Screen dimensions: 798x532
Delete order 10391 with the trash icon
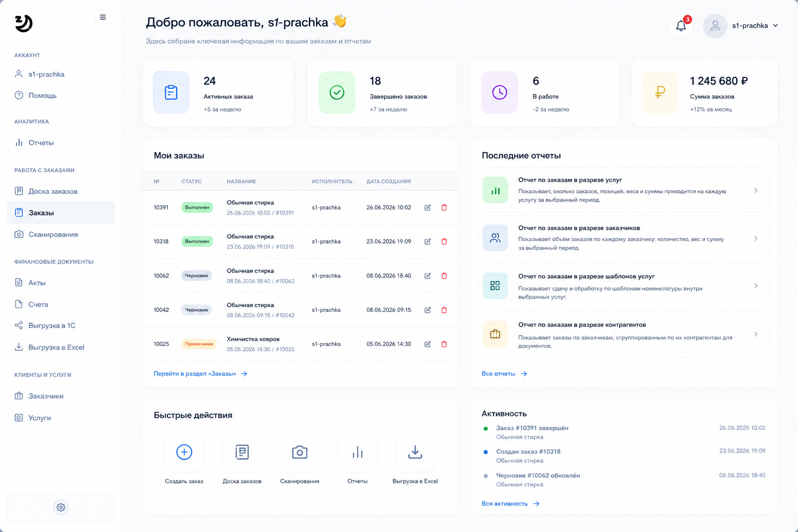444,207
